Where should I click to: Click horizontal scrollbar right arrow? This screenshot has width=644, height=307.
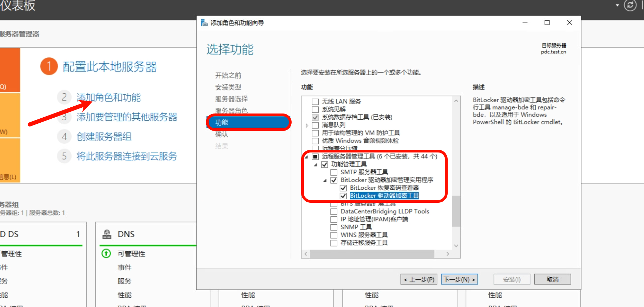click(x=448, y=254)
